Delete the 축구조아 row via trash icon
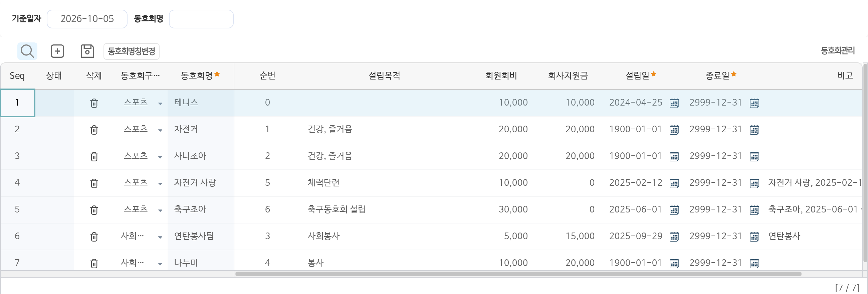 point(94,210)
